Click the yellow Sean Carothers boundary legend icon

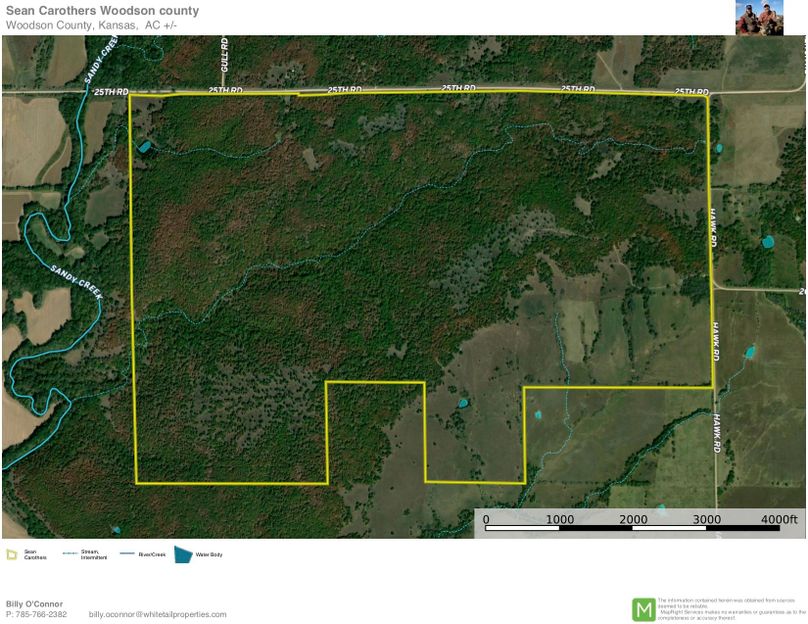pos(12,553)
